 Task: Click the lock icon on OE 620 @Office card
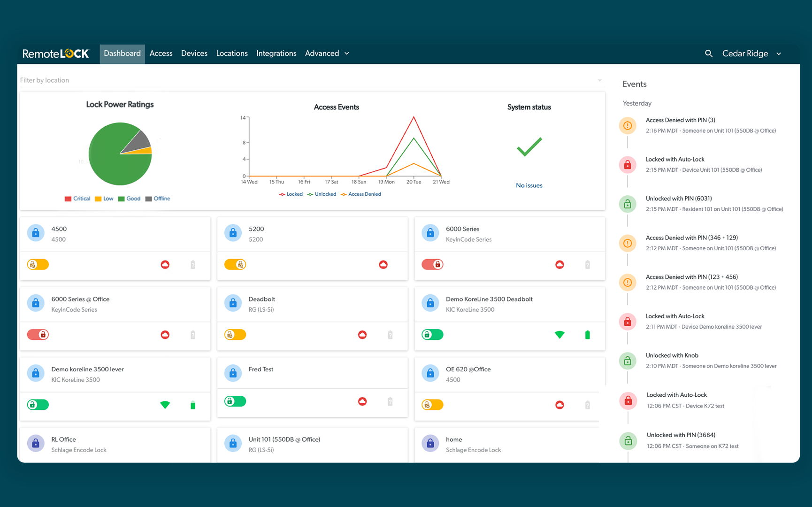click(x=430, y=374)
